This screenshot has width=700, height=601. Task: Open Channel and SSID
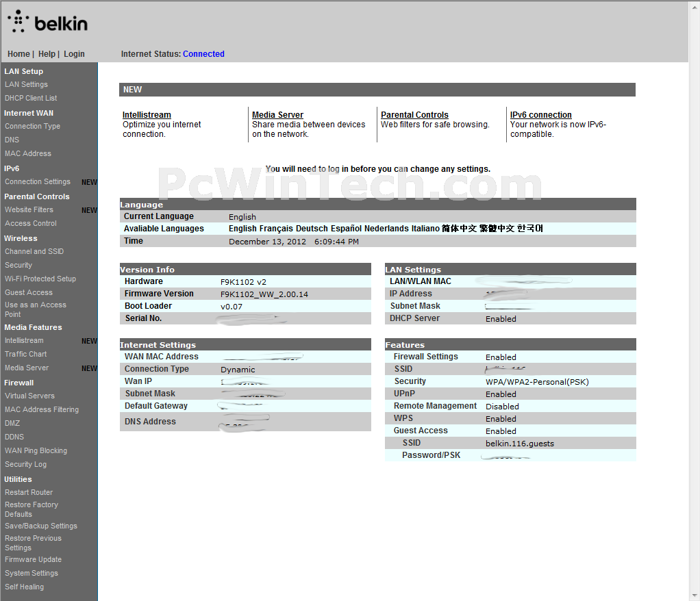click(x=34, y=252)
